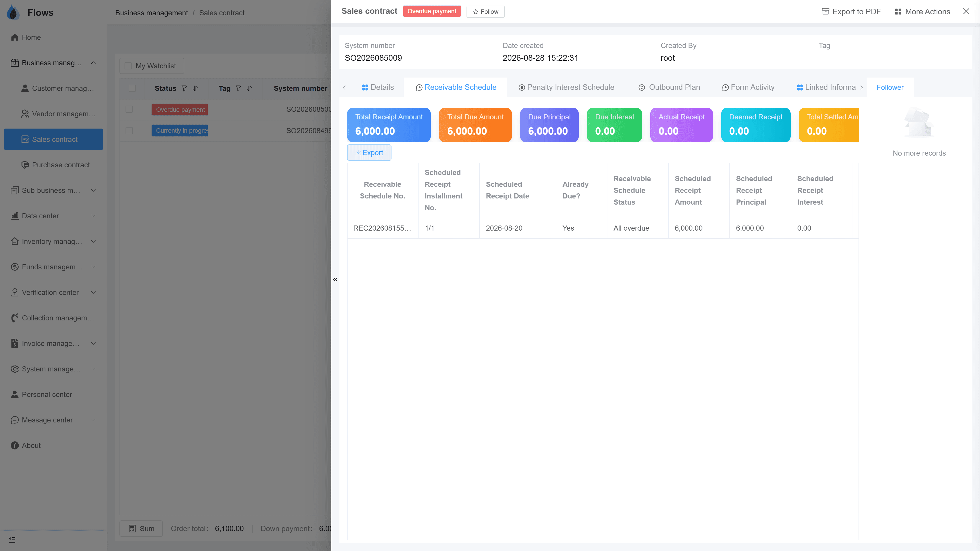This screenshot has width=980, height=551.
Task: Select Sales contract in the sidebar
Action: coord(53,139)
